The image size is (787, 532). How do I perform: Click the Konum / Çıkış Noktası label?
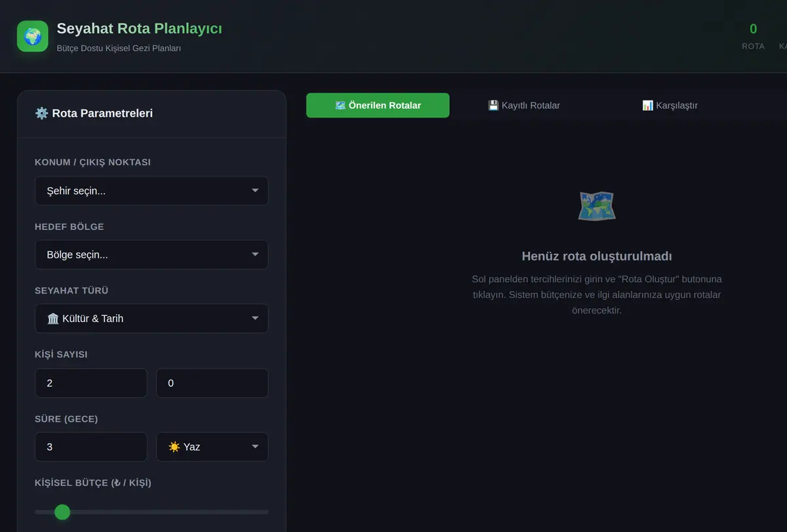[92, 162]
